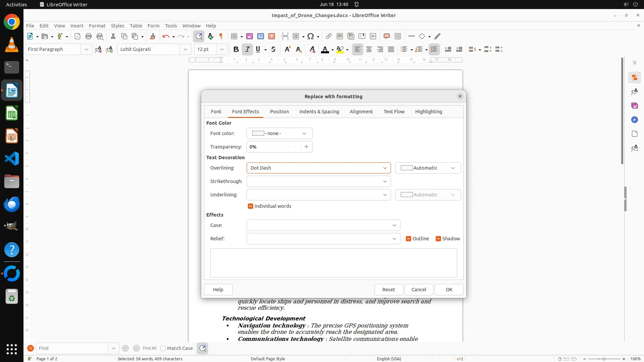Image resolution: width=644 pixels, height=362 pixels.
Task: Toggle the Outline checkbox
Action: pyautogui.click(x=409, y=239)
